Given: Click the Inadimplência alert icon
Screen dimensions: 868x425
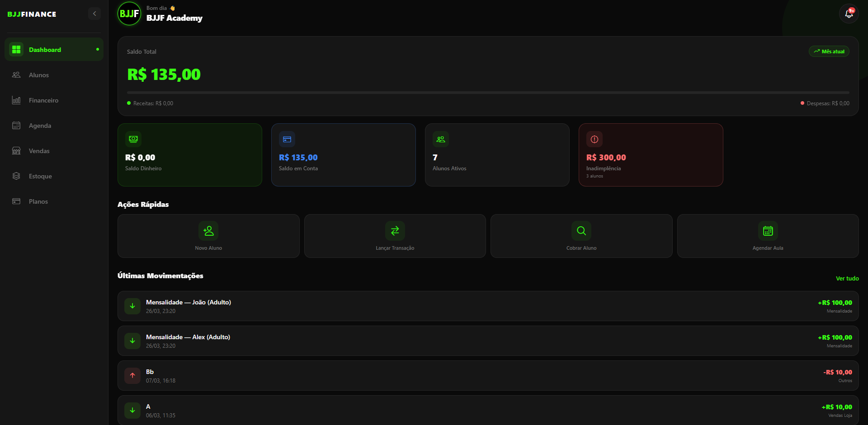Looking at the screenshot, I should point(594,139).
